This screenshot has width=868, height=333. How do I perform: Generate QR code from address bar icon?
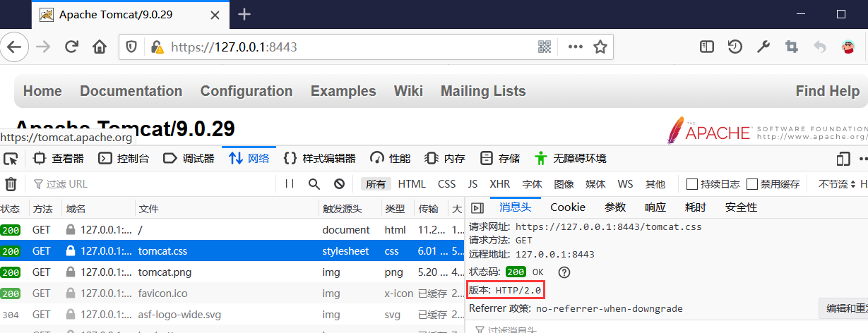point(545,47)
